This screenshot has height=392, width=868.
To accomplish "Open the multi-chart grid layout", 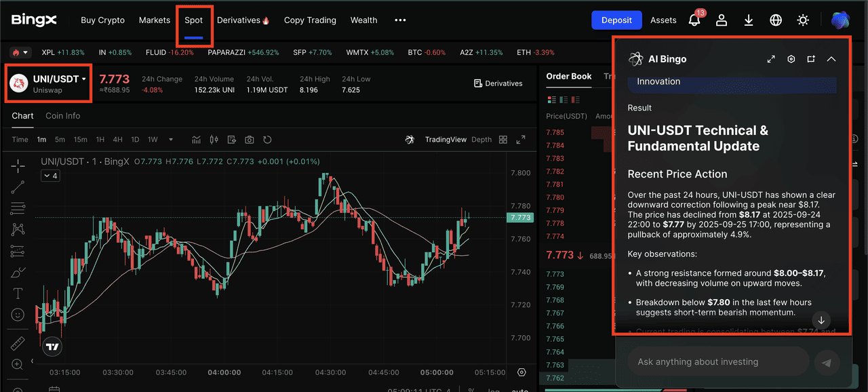I will coord(503,140).
